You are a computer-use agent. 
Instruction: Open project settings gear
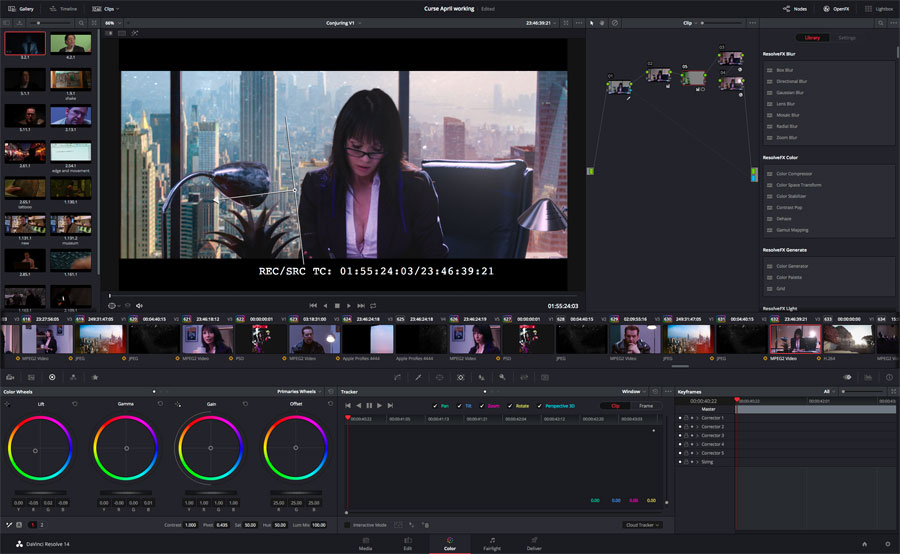point(887,544)
